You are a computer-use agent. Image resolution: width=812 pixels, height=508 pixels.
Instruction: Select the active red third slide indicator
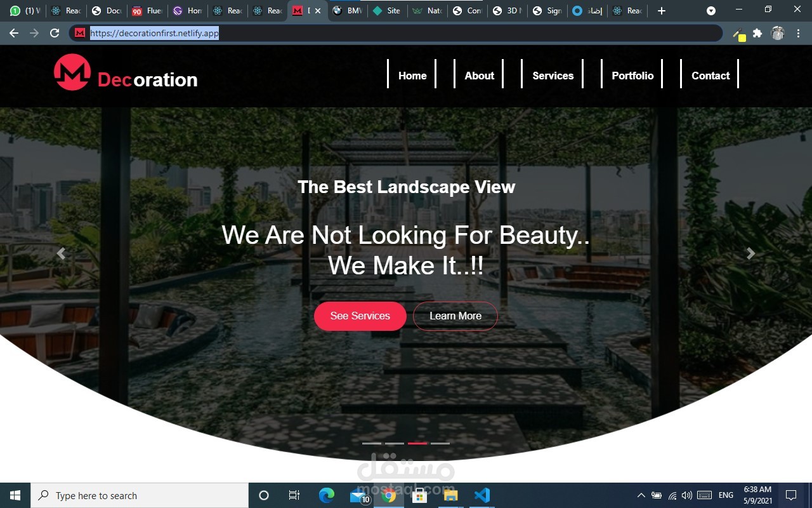(x=417, y=443)
